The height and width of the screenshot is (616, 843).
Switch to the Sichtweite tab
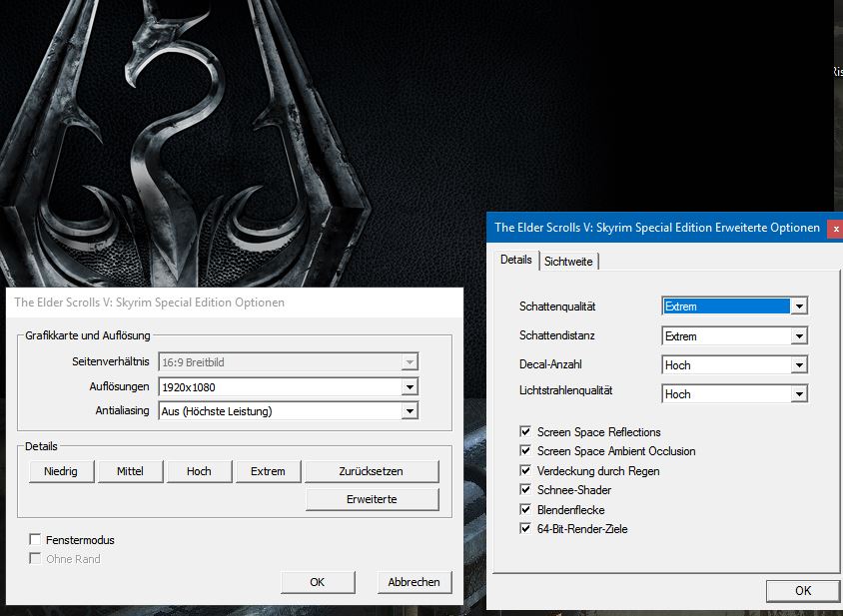pos(568,262)
